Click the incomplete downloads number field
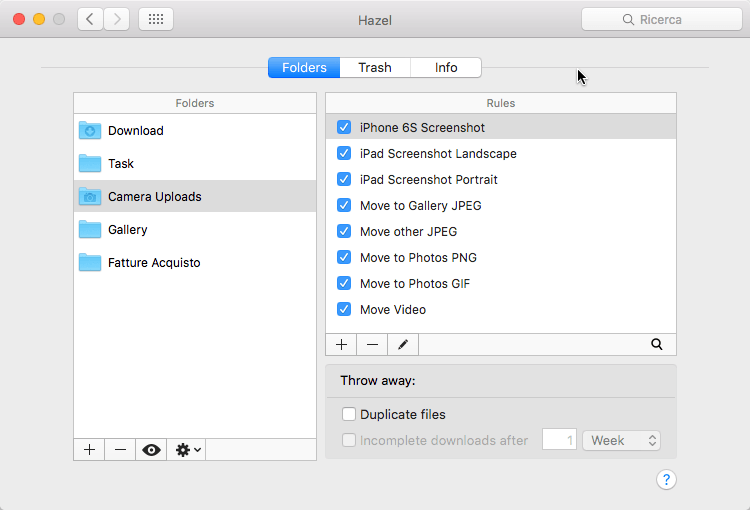 point(559,440)
